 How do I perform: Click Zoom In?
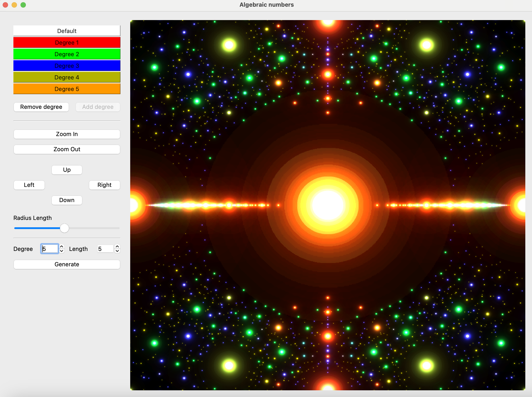pos(67,134)
